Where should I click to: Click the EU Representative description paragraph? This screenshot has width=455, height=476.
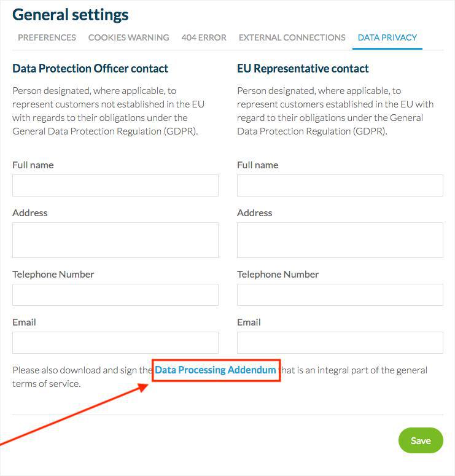point(335,111)
